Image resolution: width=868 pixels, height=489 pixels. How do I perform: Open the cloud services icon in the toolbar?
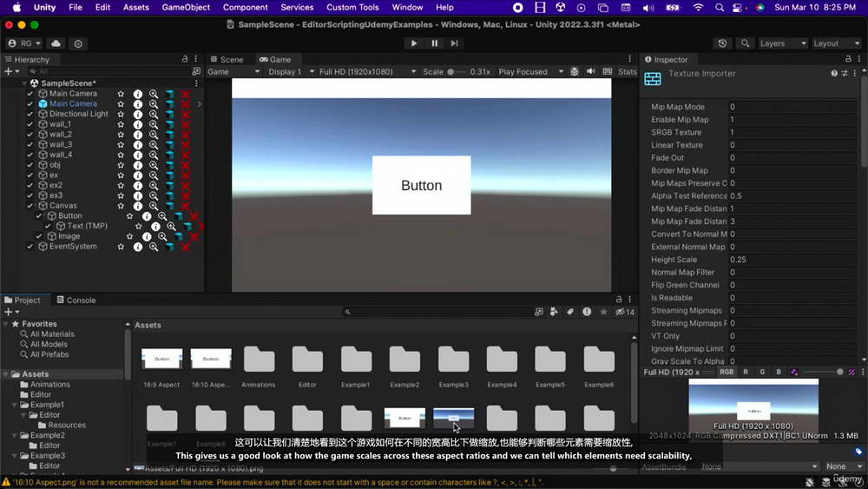click(x=56, y=43)
